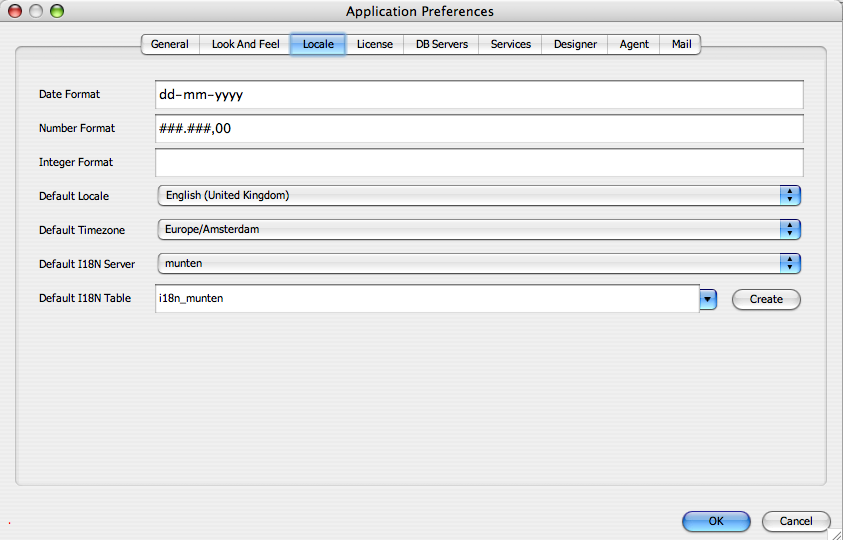Click the Default I18N Table text field
The height and width of the screenshot is (540, 843).
(x=427, y=299)
